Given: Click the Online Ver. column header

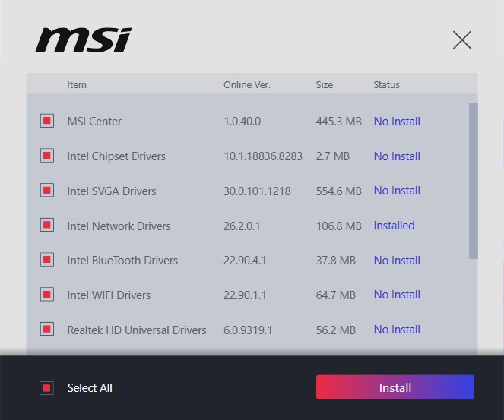Looking at the screenshot, I should (246, 84).
